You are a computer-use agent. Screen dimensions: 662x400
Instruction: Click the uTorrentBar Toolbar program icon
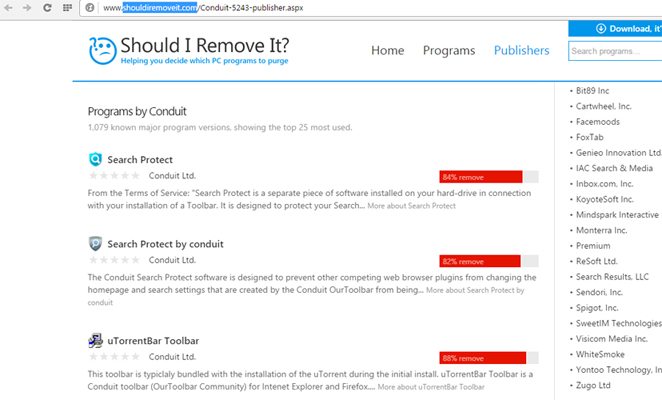coord(95,340)
